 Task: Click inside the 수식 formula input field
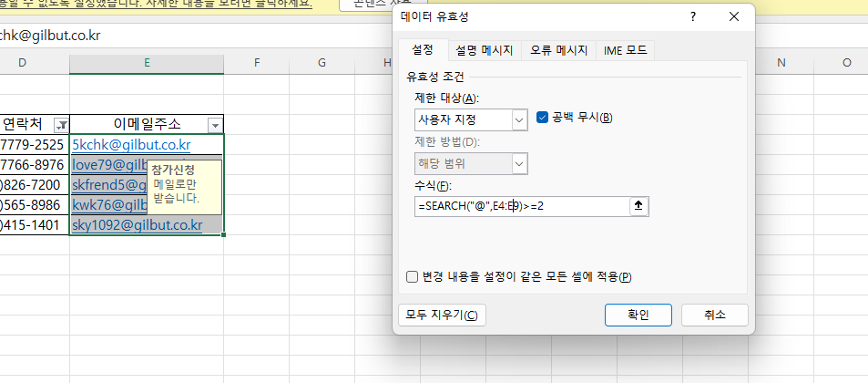[519, 206]
